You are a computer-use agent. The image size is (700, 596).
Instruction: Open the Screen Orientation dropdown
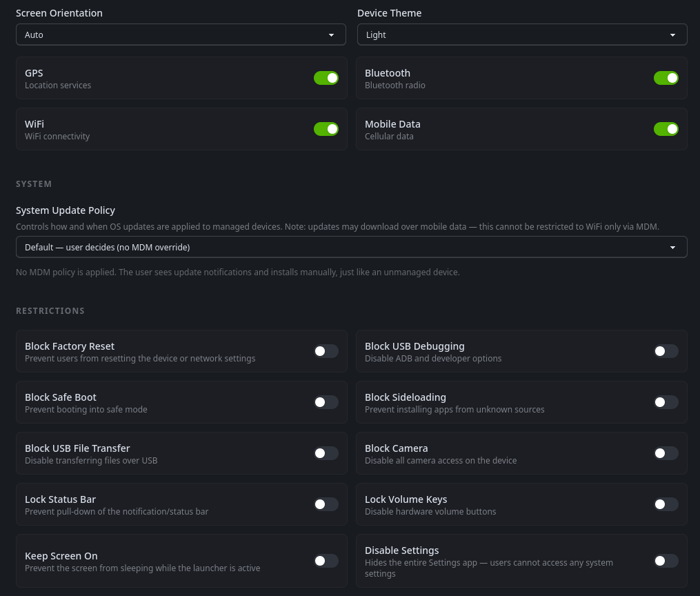coord(181,34)
